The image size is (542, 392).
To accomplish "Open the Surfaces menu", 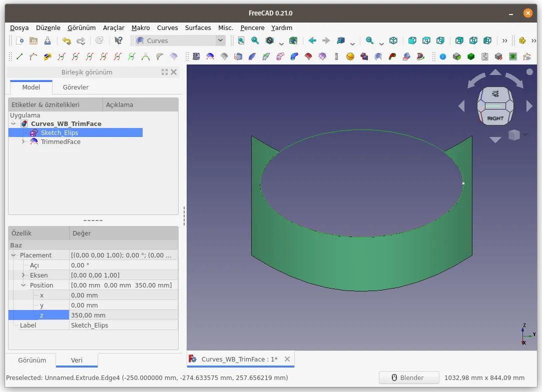I will pyautogui.click(x=198, y=27).
